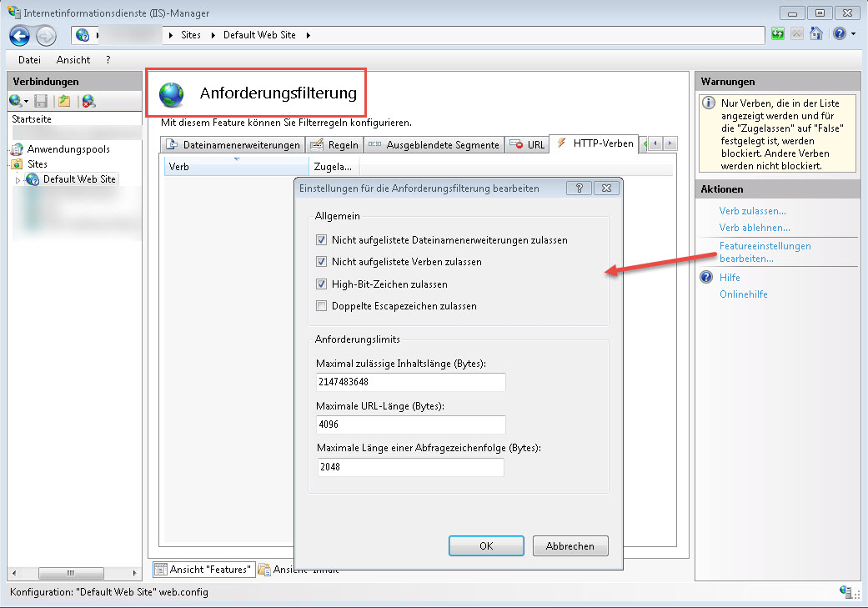Expand the Default Web Site tree node
This screenshot has height=608, width=868.
[18, 180]
